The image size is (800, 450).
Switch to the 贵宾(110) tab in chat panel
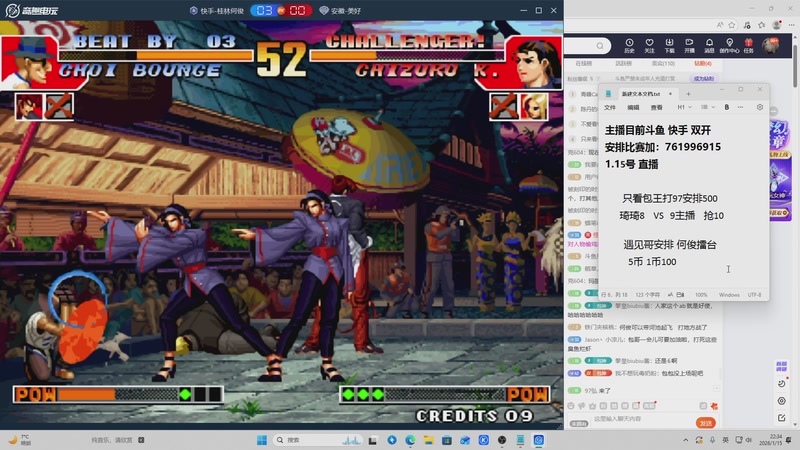663,64
